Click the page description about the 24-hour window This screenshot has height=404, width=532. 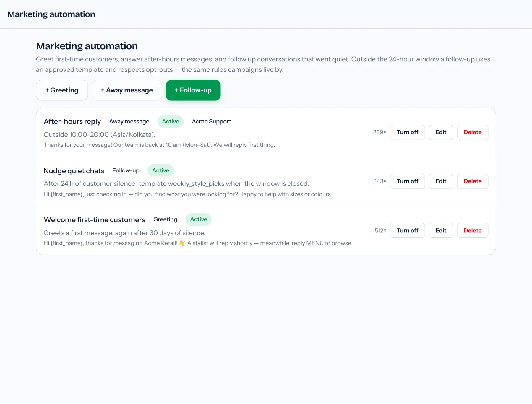[x=263, y=64]
